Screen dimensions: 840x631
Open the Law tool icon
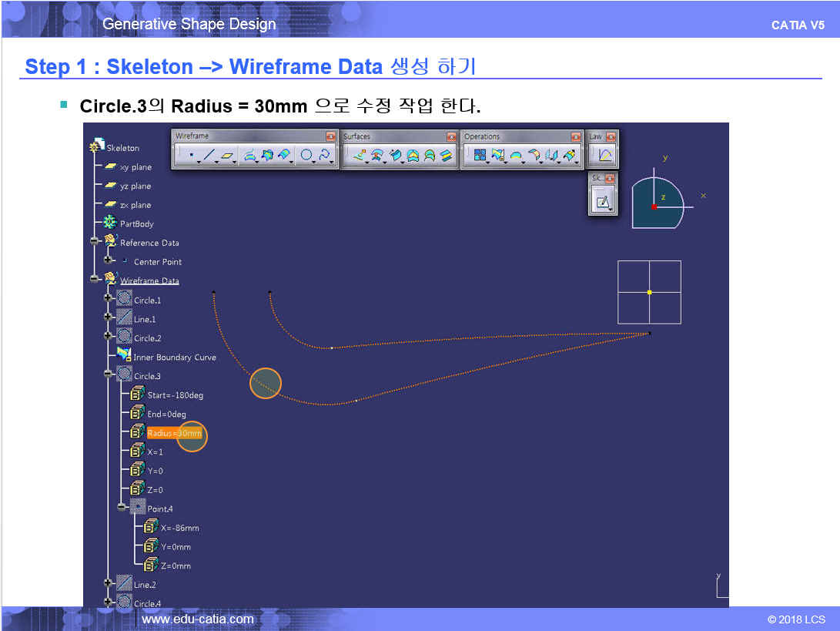tap(605, 155)
